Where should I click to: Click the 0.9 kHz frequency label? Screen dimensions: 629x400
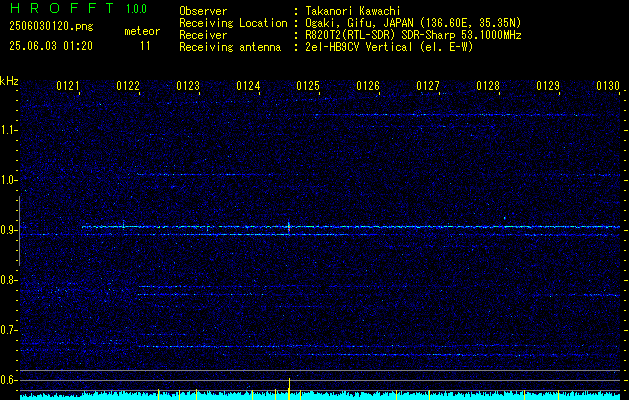point(7,230)
